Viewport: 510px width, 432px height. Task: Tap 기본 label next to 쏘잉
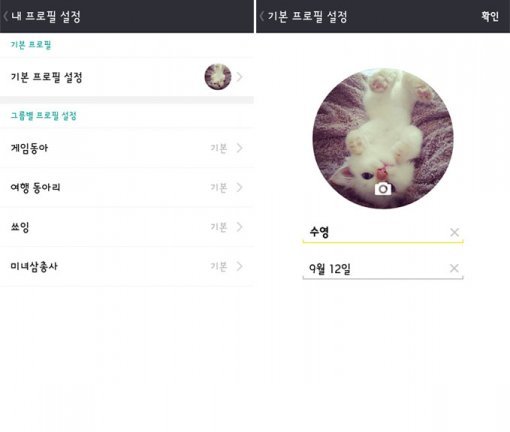pyautogui.click(x=219, y=227)
